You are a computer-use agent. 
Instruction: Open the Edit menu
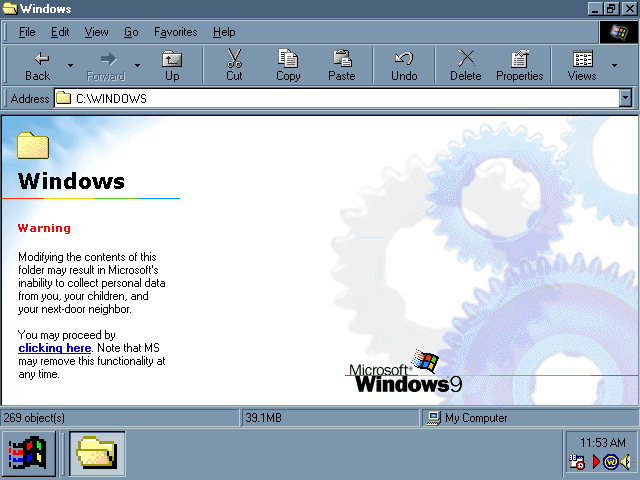click(60, 32)
